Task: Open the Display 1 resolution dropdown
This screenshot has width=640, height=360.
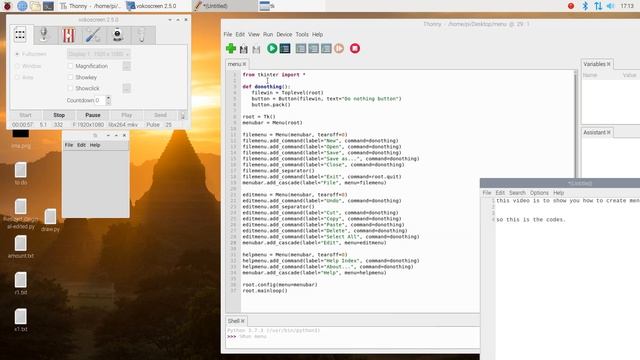Action: coord(99,54)
